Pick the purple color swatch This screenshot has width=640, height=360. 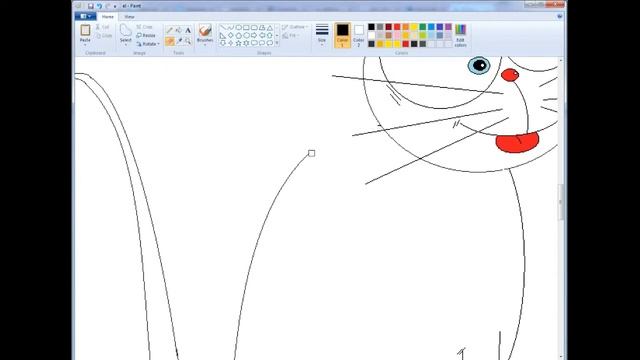(449, 27)
